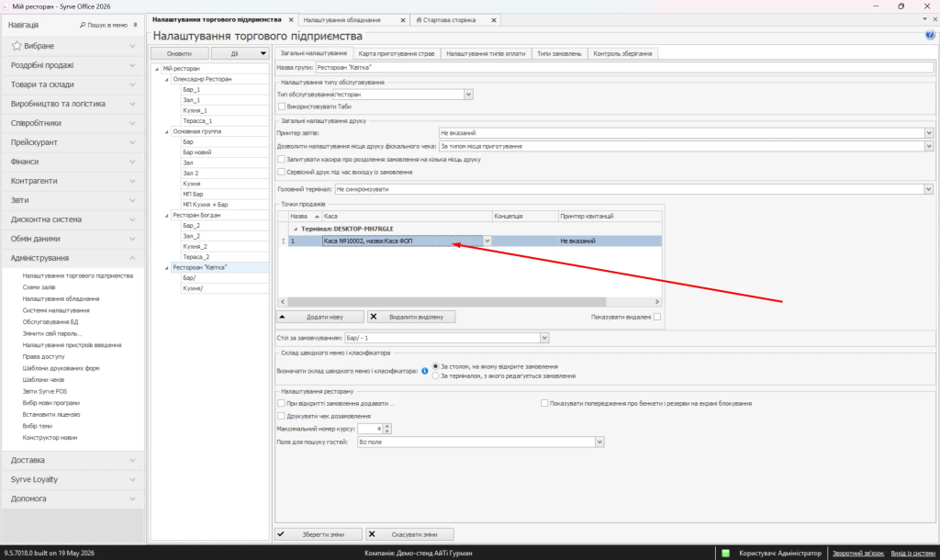Open Зворотний зв'язок link

pyautogui.click(x=858, y=553)
